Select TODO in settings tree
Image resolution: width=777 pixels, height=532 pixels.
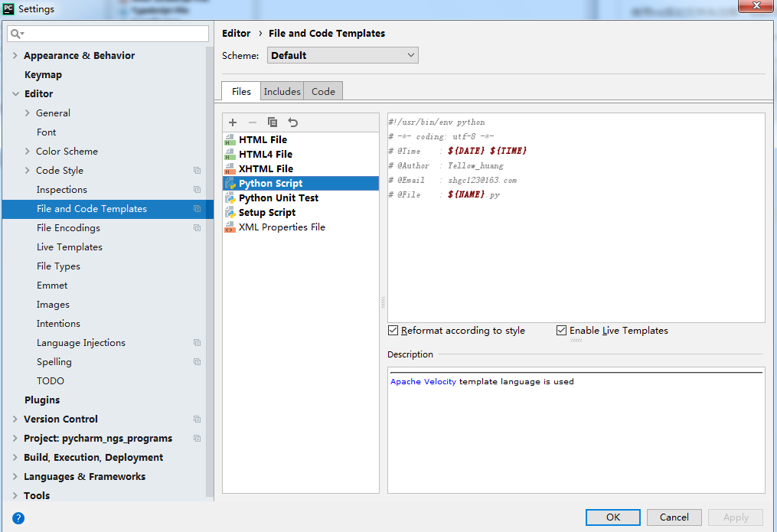click(x=50, y=381)
